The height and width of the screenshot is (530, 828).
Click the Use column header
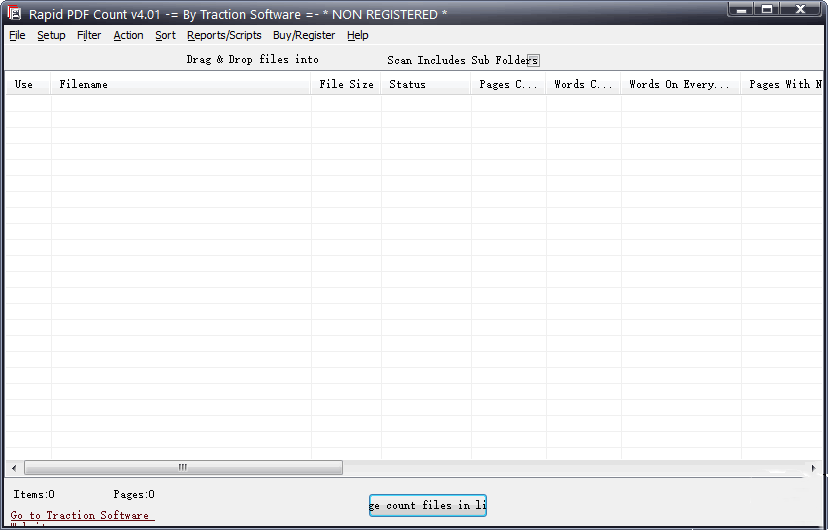click(x=28, y=84)
